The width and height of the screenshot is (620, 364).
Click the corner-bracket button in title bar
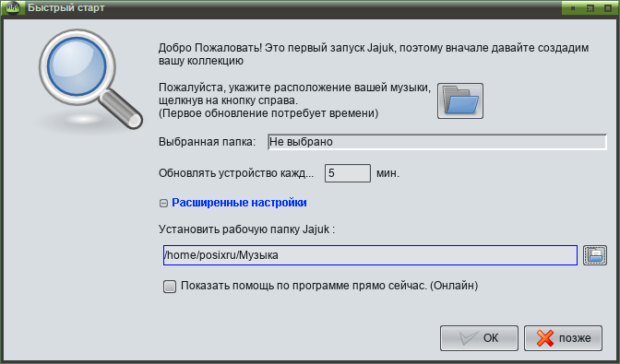590,8
